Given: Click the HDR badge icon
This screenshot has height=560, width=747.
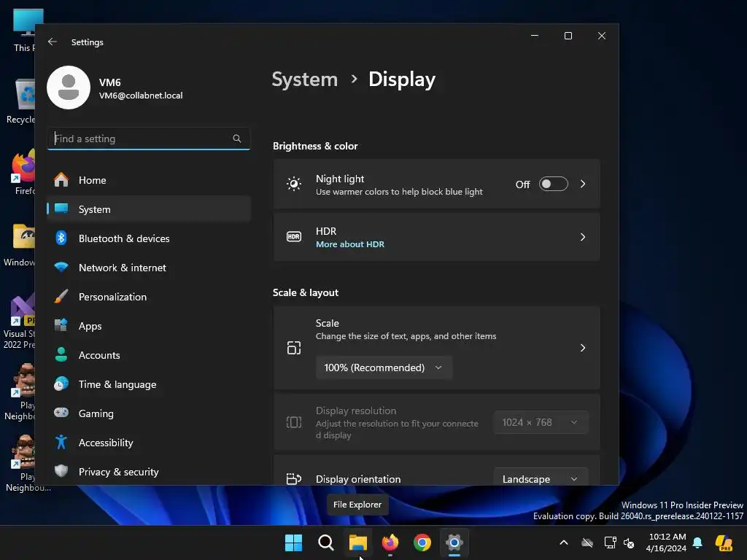Looking at the screenshot, I should 294,237.
